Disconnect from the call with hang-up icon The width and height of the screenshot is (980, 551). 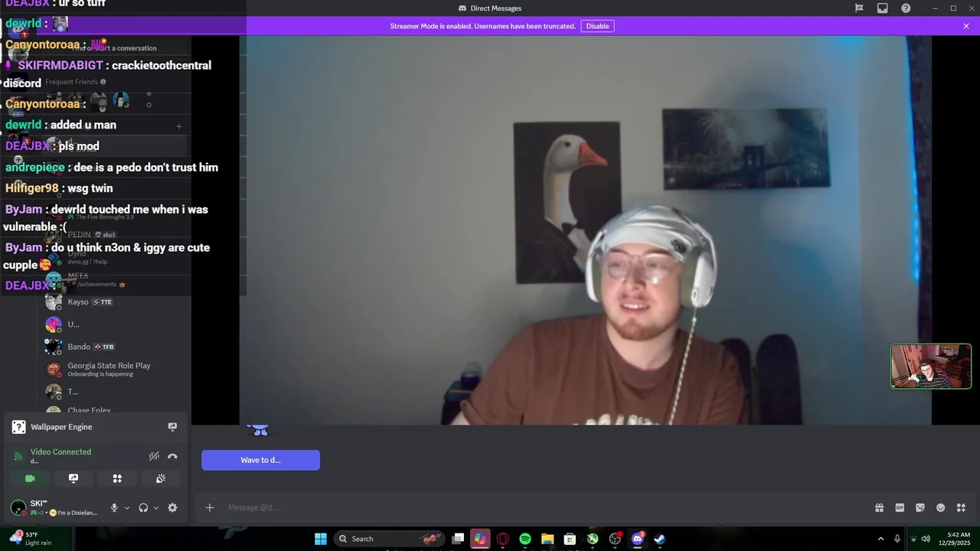tap(172, 456)
